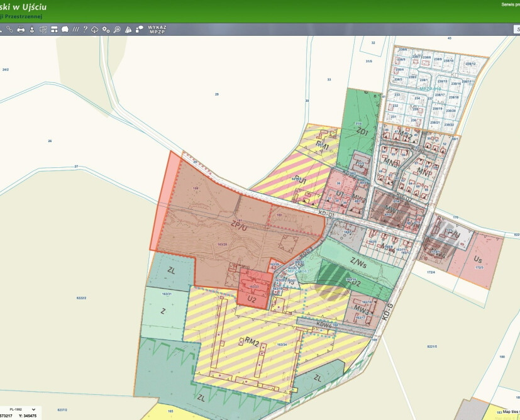Click the magnifier search icon
Viewport: 520px width, 420px height.
(117, 30)
